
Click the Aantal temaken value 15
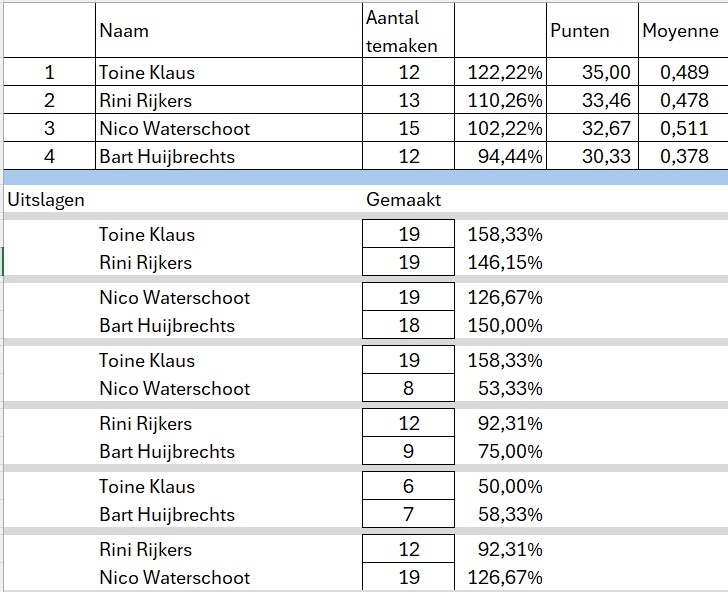[408, 128]
